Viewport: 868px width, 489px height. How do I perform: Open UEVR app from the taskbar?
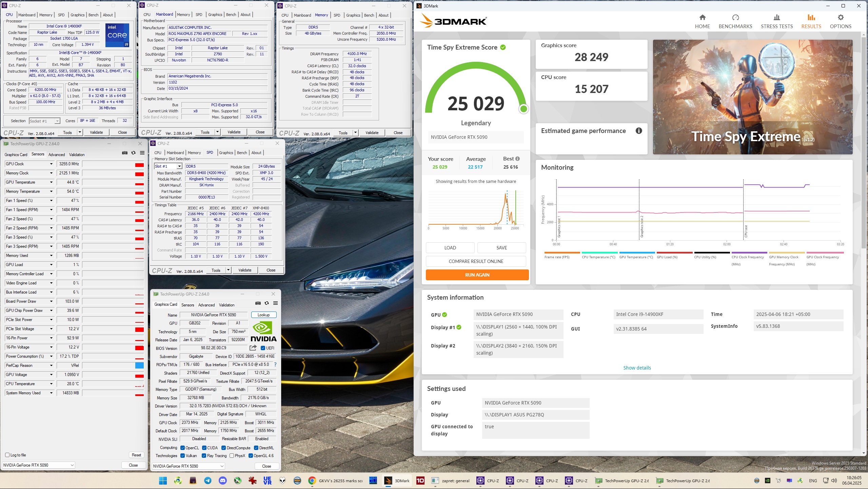coord(268,481)
